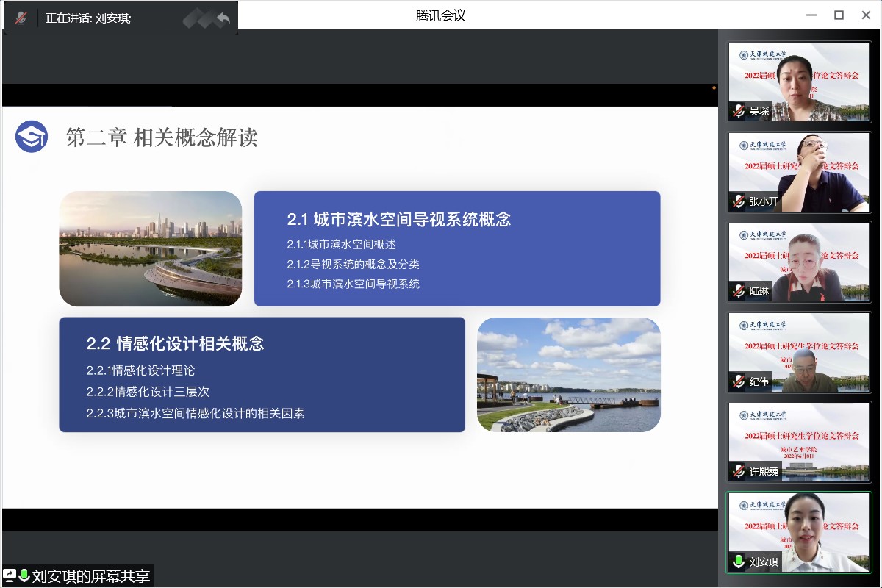Click the city skyline bridge image
Viewport: 882px width, 588px height.
[x=151, y=248]
